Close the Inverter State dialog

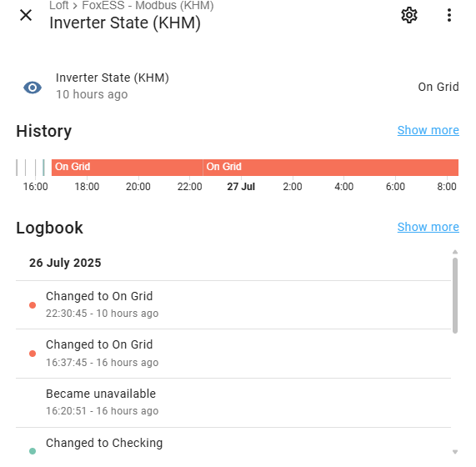(x=26, y=15)
